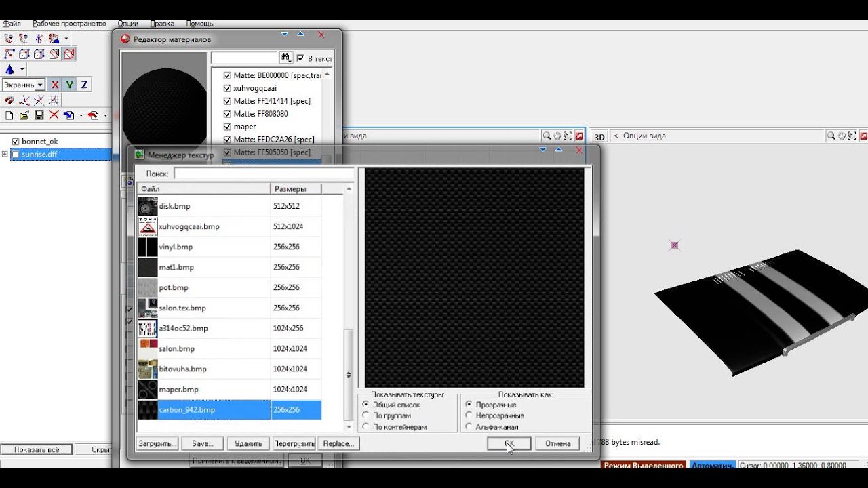Click the 'Удалить' button in Texture Manager
Image resolution: width=868 pixels, height=488 pixels.
[248, 443]
